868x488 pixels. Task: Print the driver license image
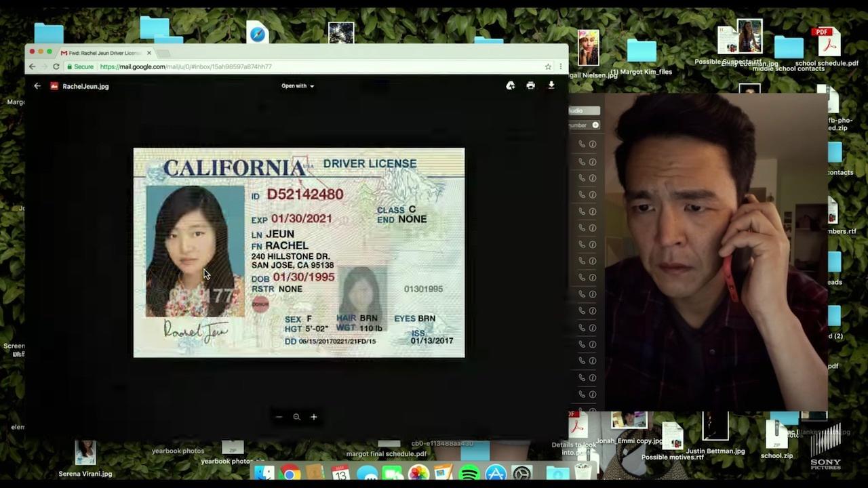click(530, 85)
